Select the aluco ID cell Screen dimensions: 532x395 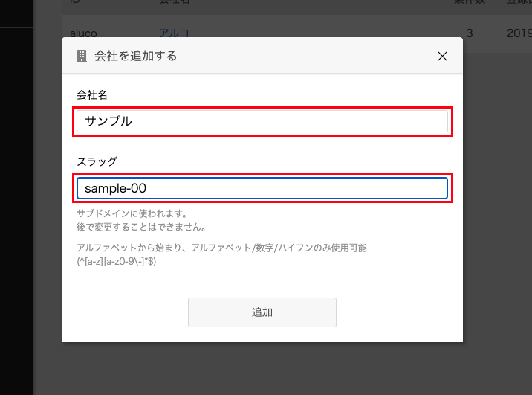tap(83, 33)
